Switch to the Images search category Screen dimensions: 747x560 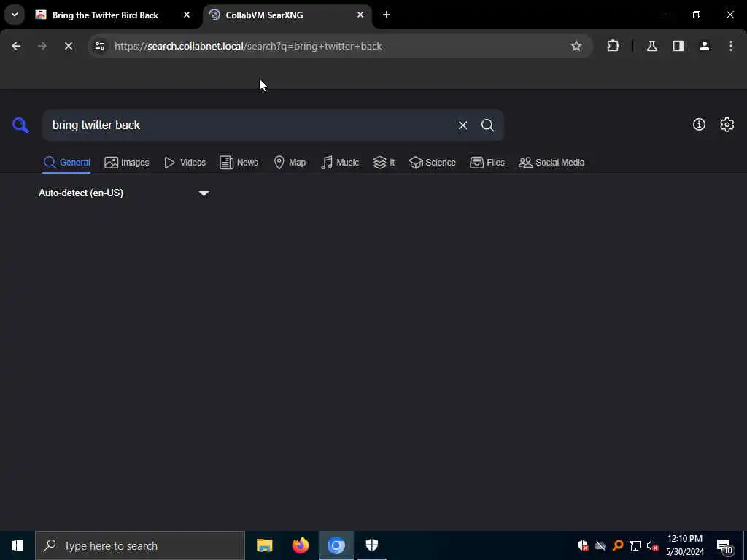127,163
